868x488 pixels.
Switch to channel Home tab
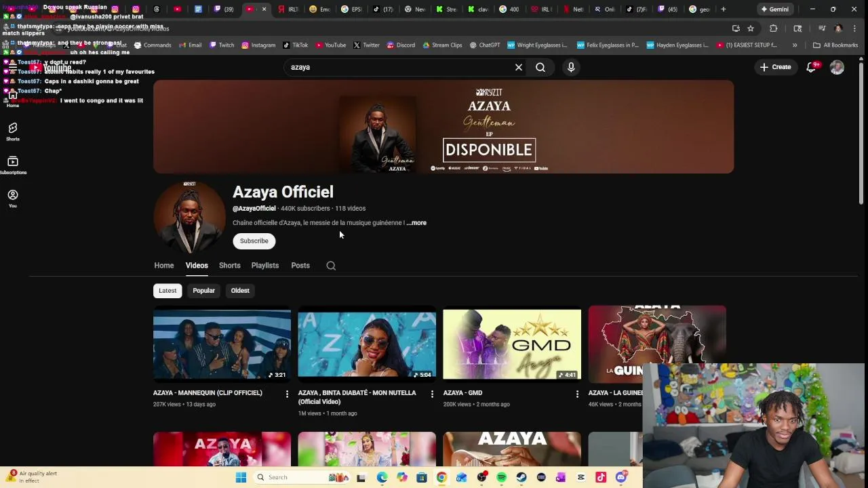tap(164, 266)
